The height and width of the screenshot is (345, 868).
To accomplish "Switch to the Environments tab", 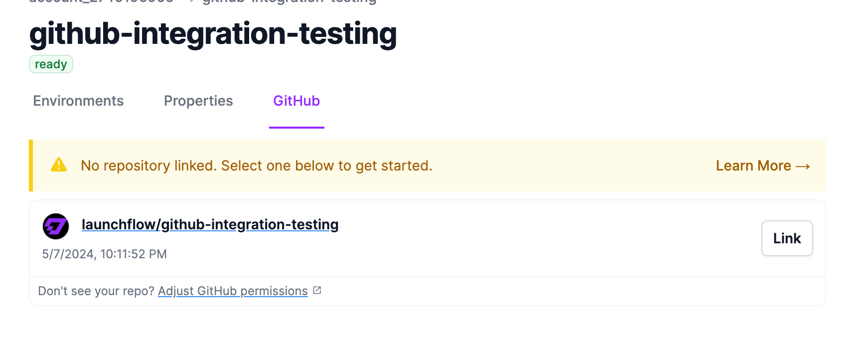I will coord(78,101).
